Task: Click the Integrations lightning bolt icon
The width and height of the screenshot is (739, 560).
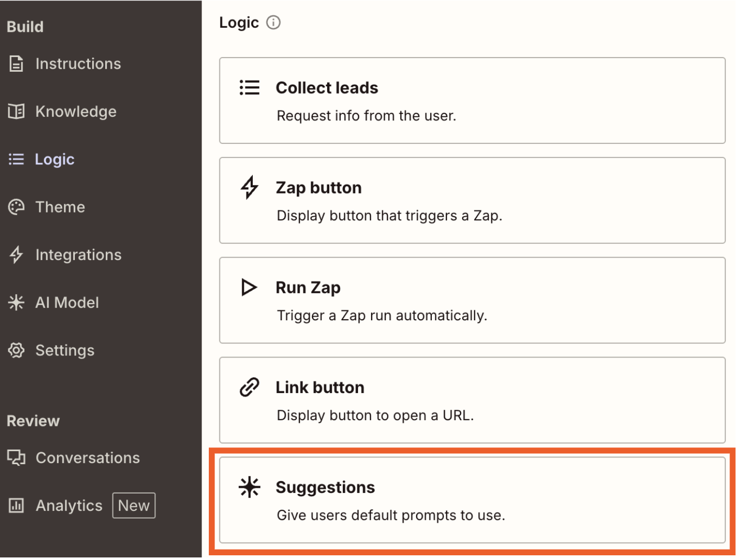Action: coord(16,255)
